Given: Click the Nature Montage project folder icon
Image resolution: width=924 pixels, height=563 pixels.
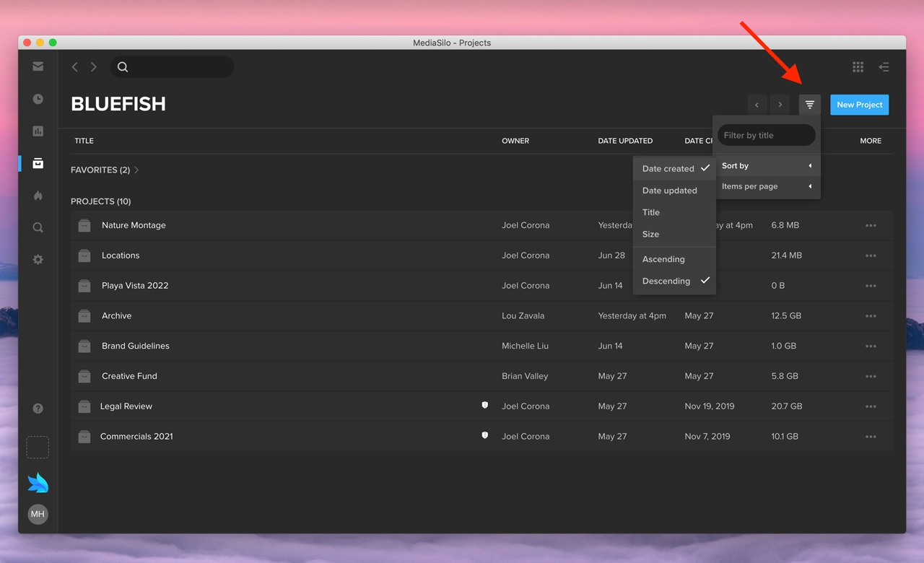Looking at the screenshot, I should [84, 225].
